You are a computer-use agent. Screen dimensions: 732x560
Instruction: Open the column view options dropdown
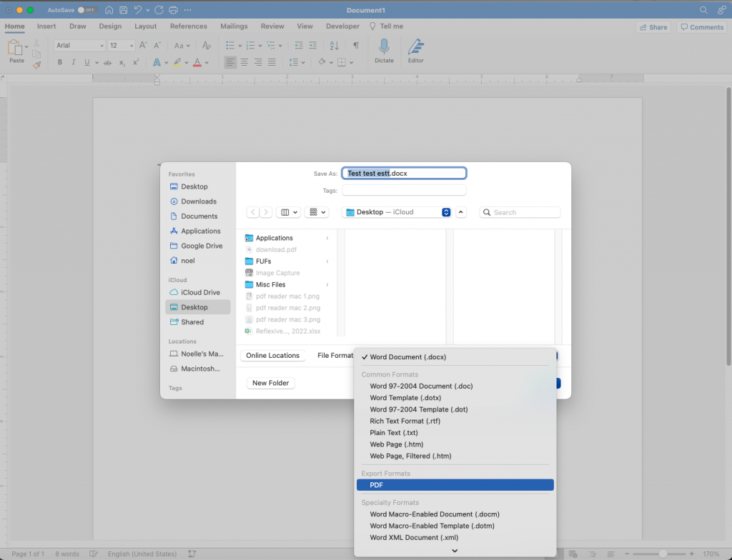click(289, 212)
